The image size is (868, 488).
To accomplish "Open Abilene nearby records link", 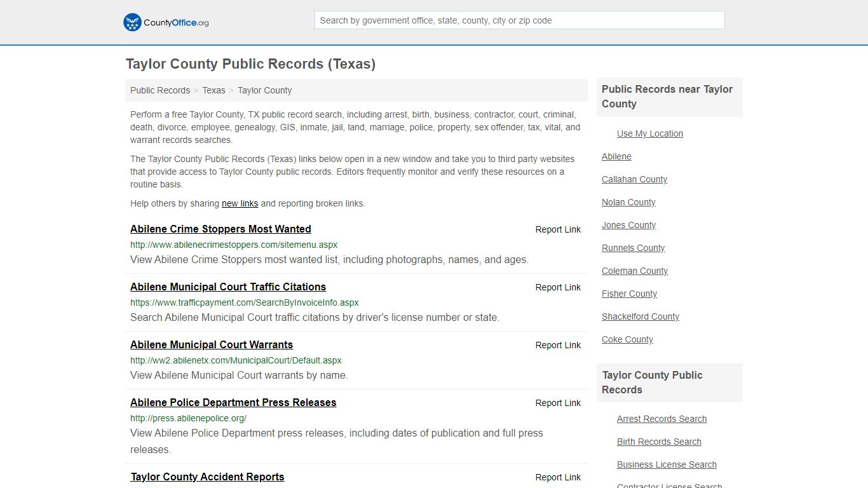I will pos(616,156).
